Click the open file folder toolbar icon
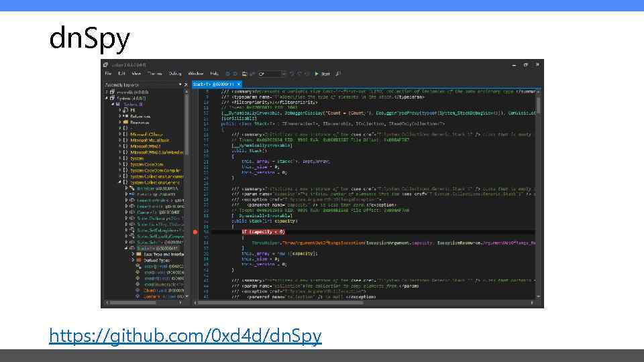The height and width of the screenshot is (362, 644). (244, 74)
